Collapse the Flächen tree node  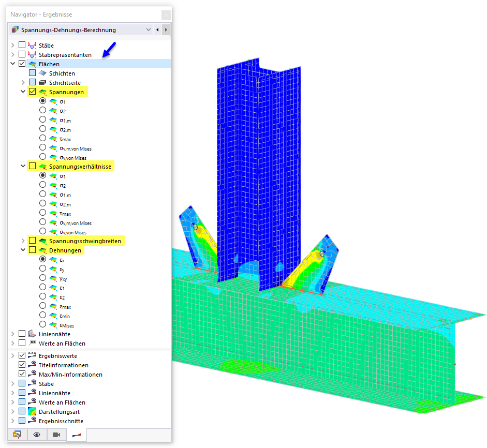(x=13, y=64)
